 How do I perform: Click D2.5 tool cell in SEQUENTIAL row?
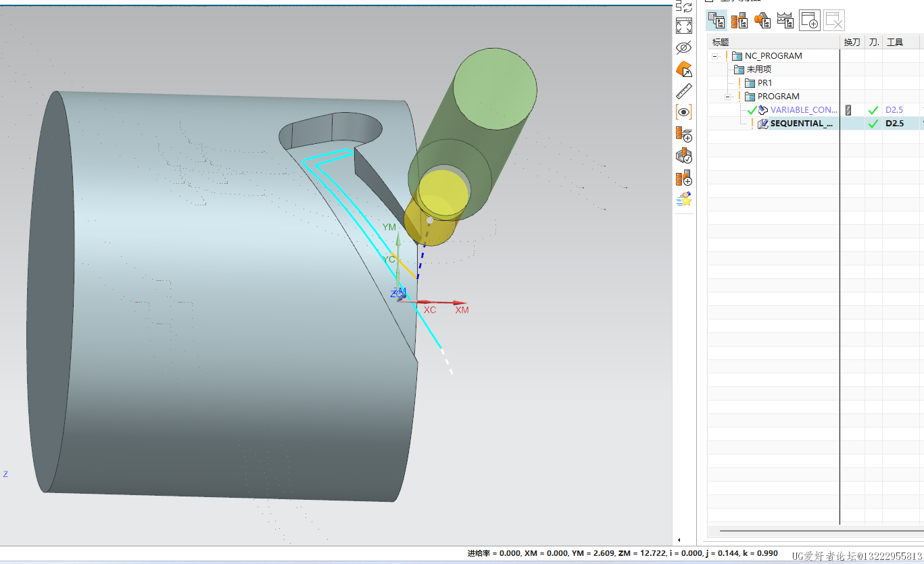894,124
